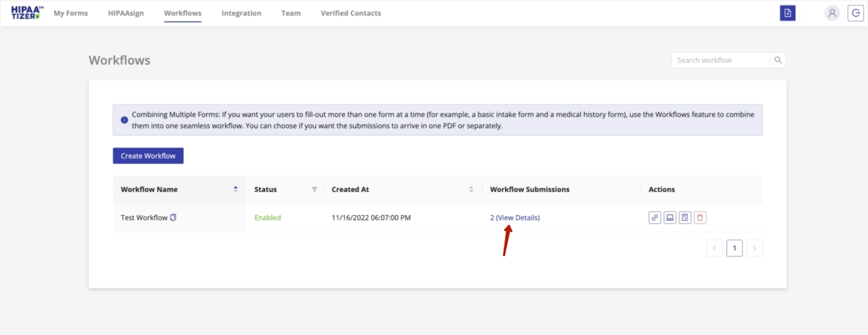
Task: Open the Verified Contacts tab
Action: point(350,13)
